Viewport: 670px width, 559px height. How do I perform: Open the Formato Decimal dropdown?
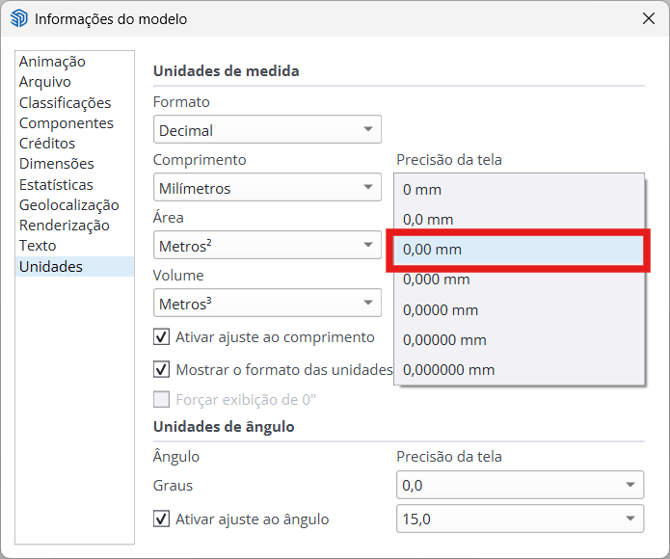pyautogui.click(x=267, y=130)
